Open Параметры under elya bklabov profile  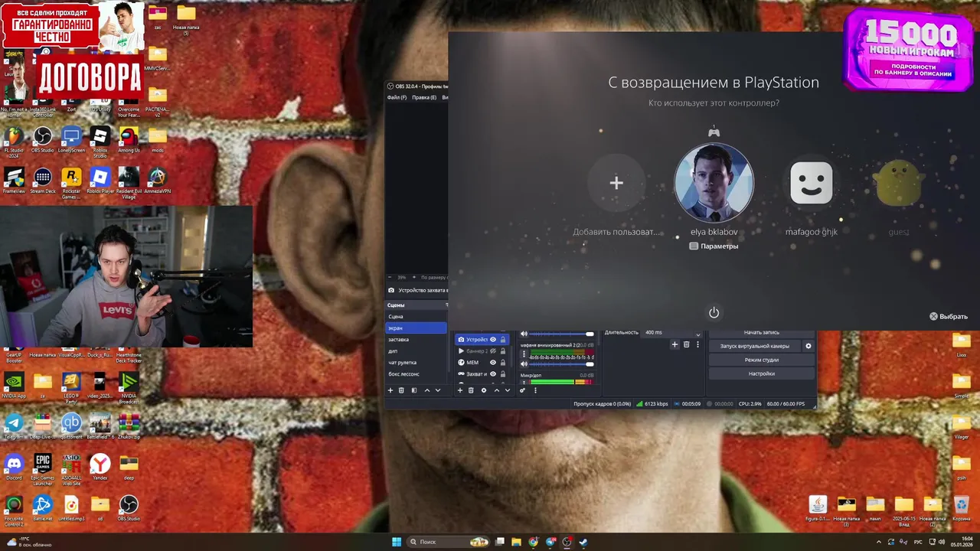[714, 246]
